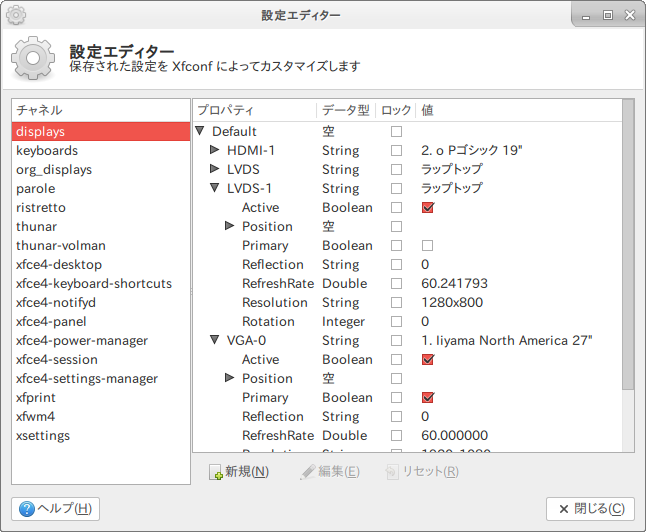The width and height of the screenshot is (646, 532).
Task: Click the 編集(E) button
Action: (330, 472)
